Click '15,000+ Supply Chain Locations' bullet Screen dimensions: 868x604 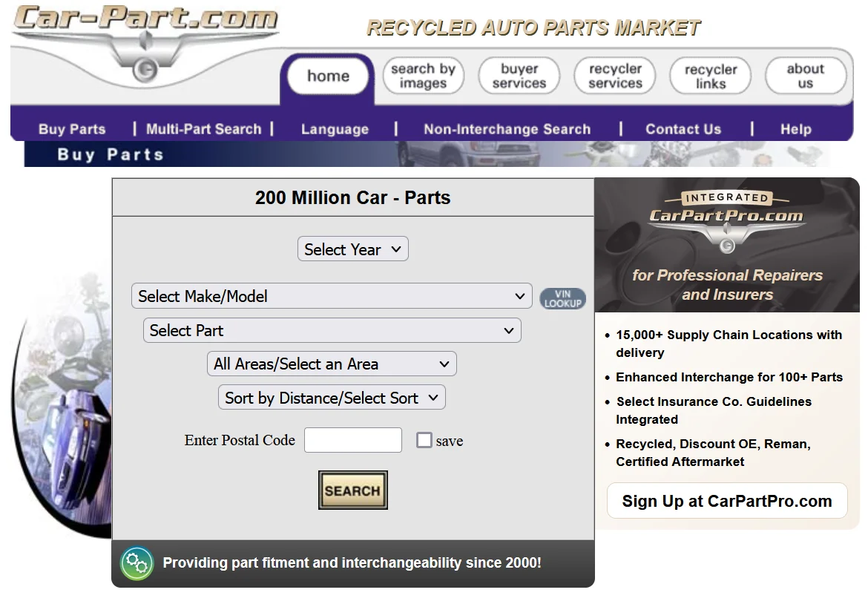(729, 344)
